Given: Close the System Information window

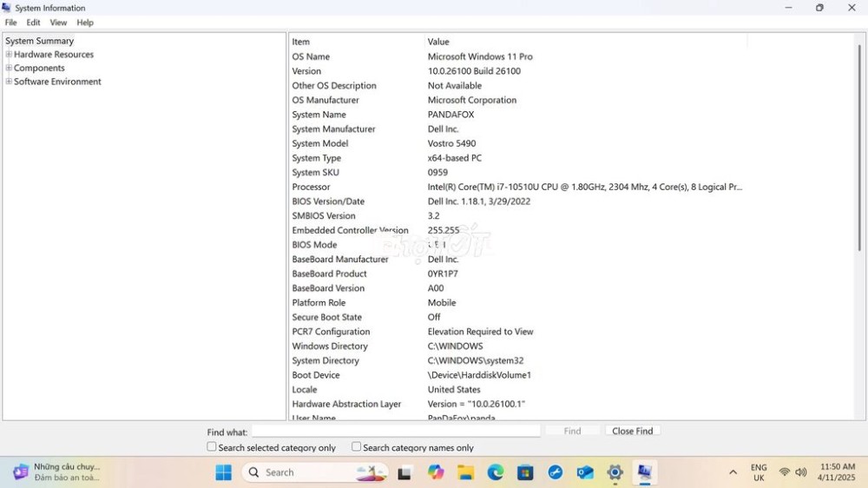Looking at the screenshot, I should pos(852,8).
